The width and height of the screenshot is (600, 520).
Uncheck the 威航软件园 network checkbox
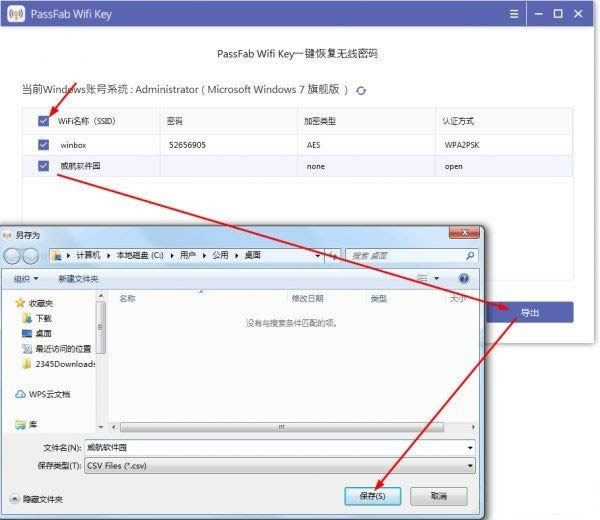coord(43,166)
